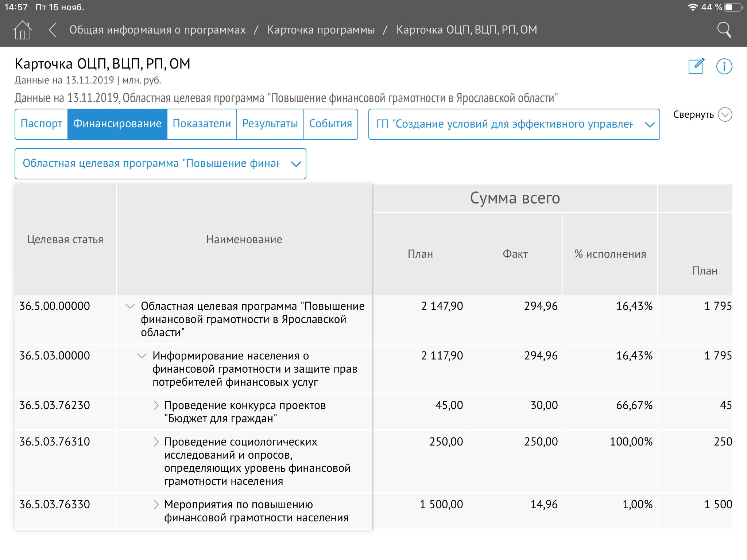Click Карточка ОЦП, ВЦП, РП, ОМ breadcrumb

[x=467, y=30]
